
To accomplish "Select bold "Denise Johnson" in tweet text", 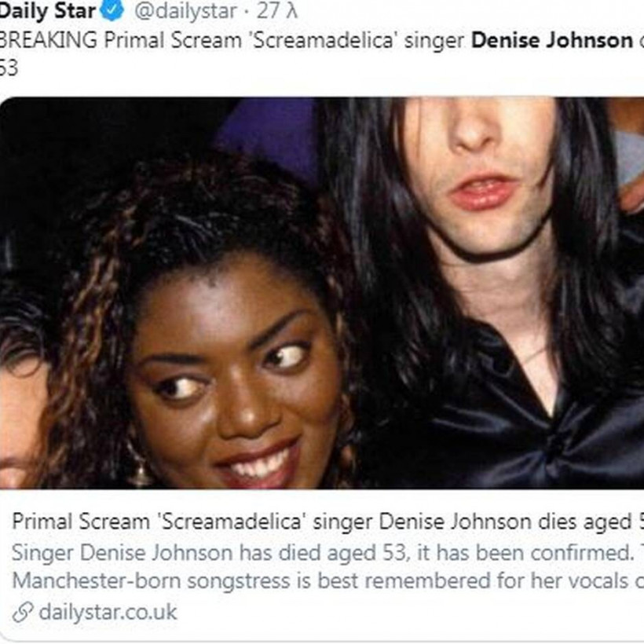I will [x=552, y=40].
